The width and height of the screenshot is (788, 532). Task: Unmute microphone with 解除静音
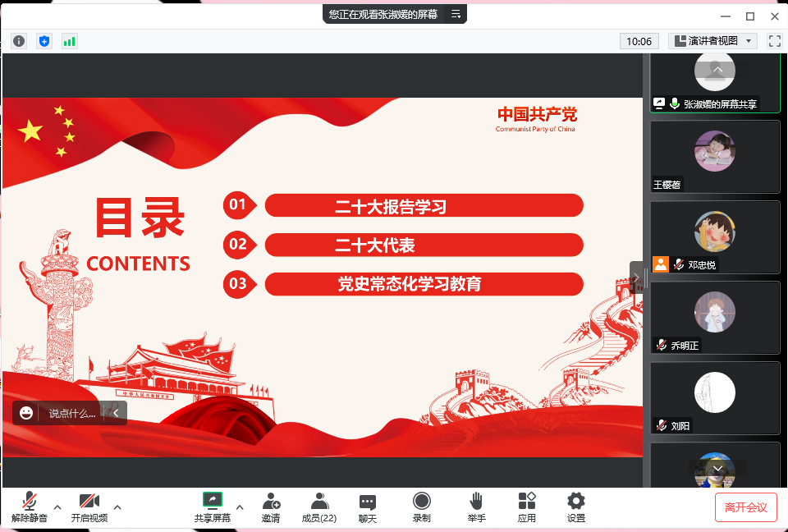pos(30,507)
